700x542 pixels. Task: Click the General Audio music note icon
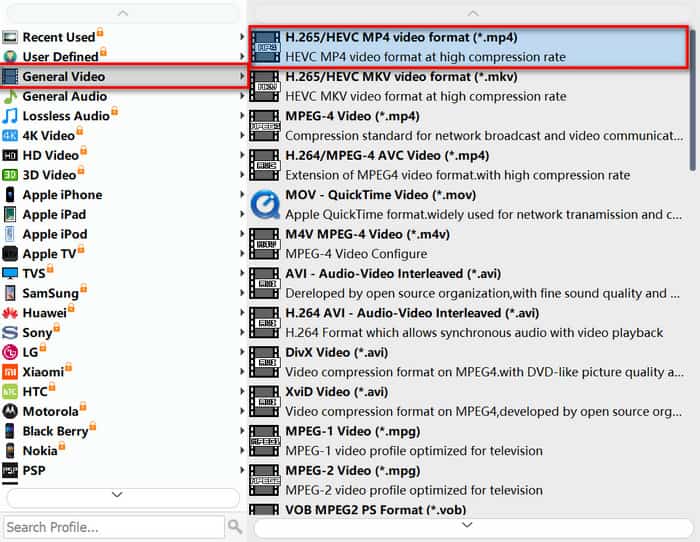10,96
